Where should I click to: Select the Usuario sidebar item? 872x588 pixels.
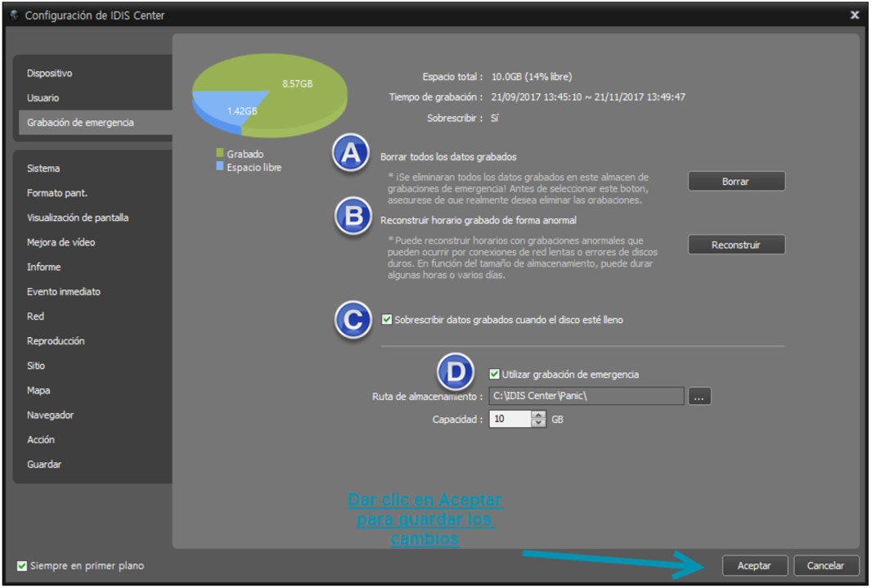pos(43,98)
